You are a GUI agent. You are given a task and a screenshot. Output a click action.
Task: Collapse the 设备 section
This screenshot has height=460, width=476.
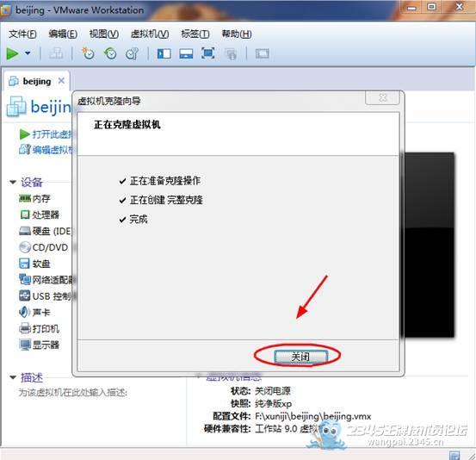13,183
